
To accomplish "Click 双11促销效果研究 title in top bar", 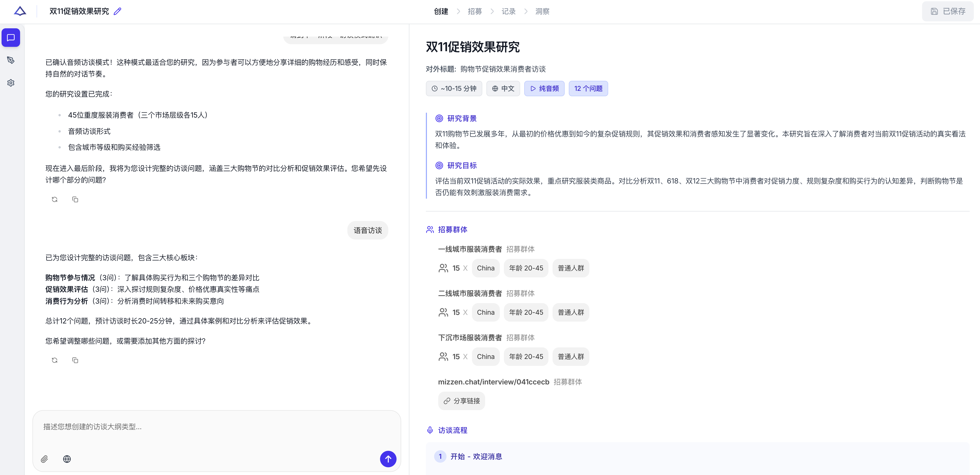I will [x=79, y=11].
